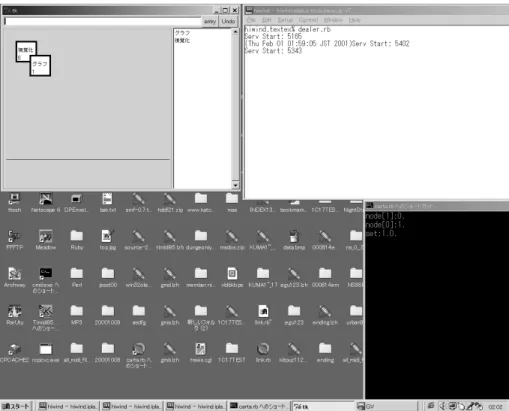509x411 pixels.
Task: Select the asdfg folder icon
Action: (139, 315)
